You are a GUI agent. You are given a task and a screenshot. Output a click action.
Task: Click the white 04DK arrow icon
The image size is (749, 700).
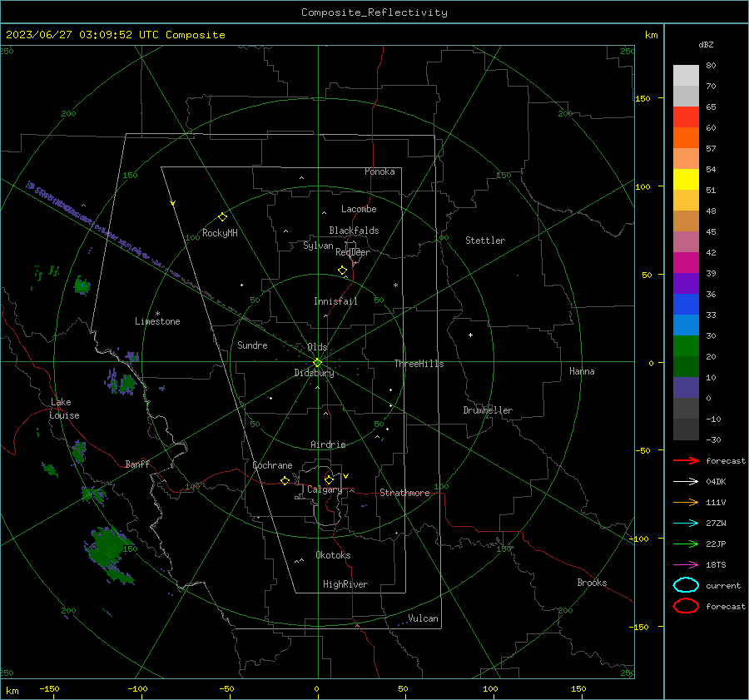[x=686, y=482]
